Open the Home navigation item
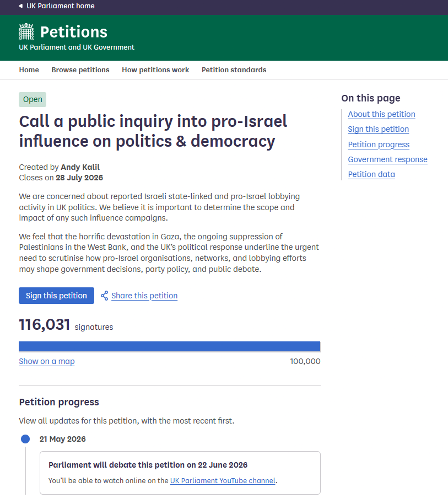This screenshot has width=448, height=498. 29,70
